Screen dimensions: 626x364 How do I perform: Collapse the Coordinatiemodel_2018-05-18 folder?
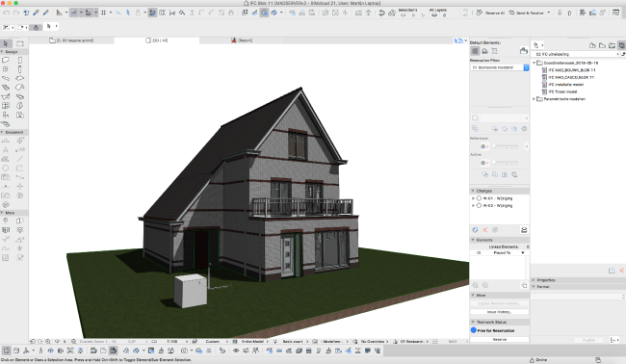535,63
